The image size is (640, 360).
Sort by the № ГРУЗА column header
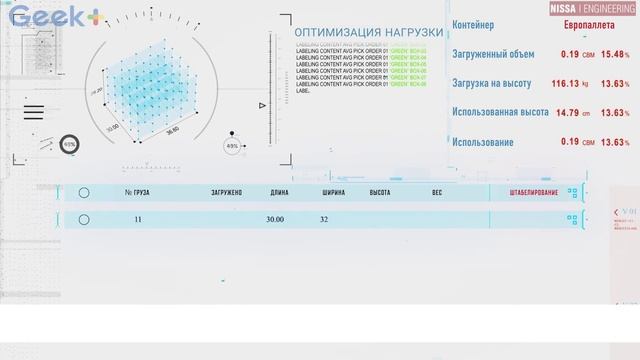[x=137, y=193]
